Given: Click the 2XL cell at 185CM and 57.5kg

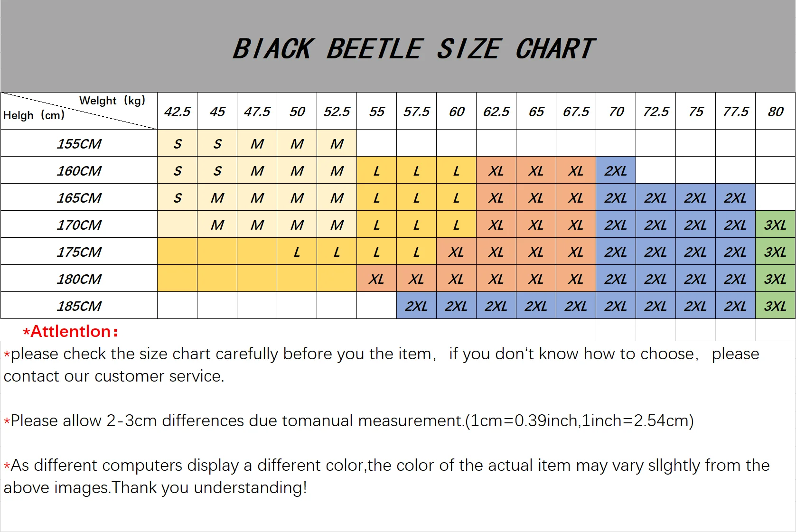Looking at the screenshot, I should 416,306.
